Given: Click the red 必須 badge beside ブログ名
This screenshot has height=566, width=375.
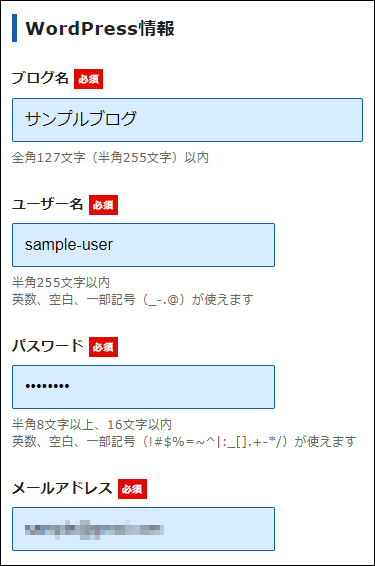Looking at the screenshot, I should 88,79.
